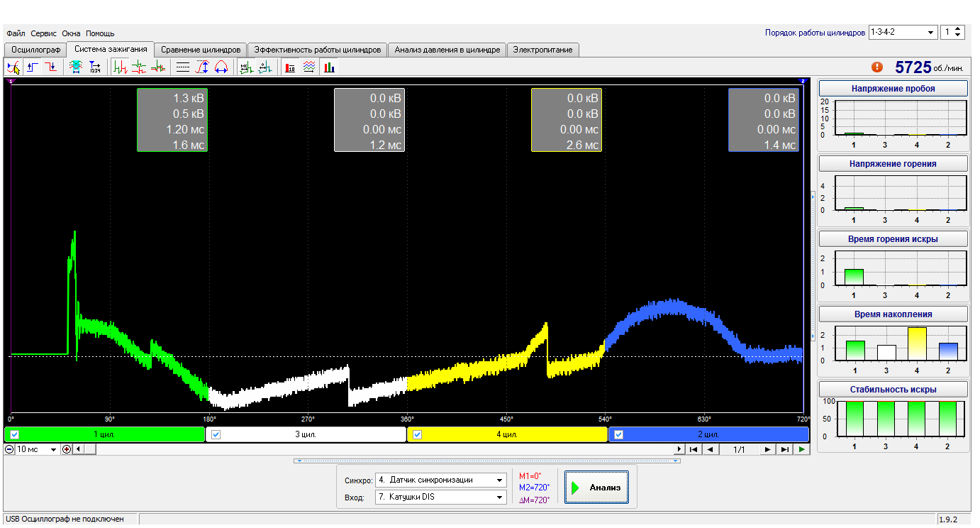Image resolution: width=980 pixels, height=528 pixels.
Task: Switch to the Электропитание tab
Action: pyautogui.click(x=543, y=50)
